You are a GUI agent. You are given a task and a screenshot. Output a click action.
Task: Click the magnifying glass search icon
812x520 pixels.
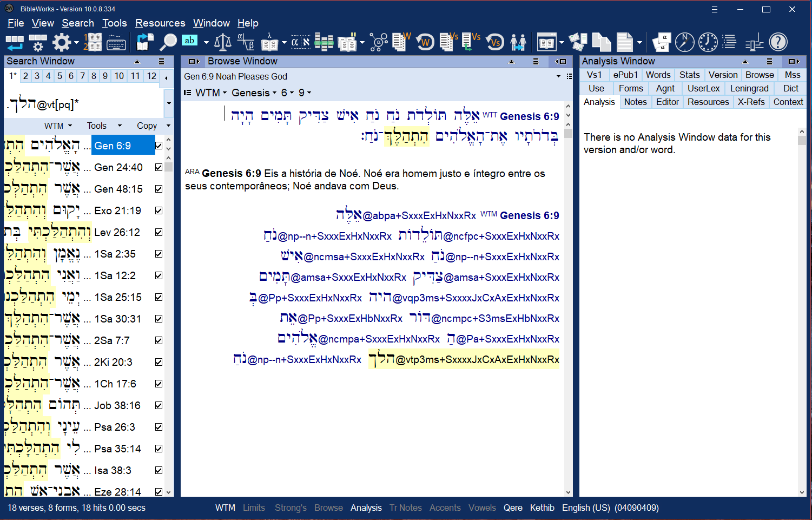(168, 42)
